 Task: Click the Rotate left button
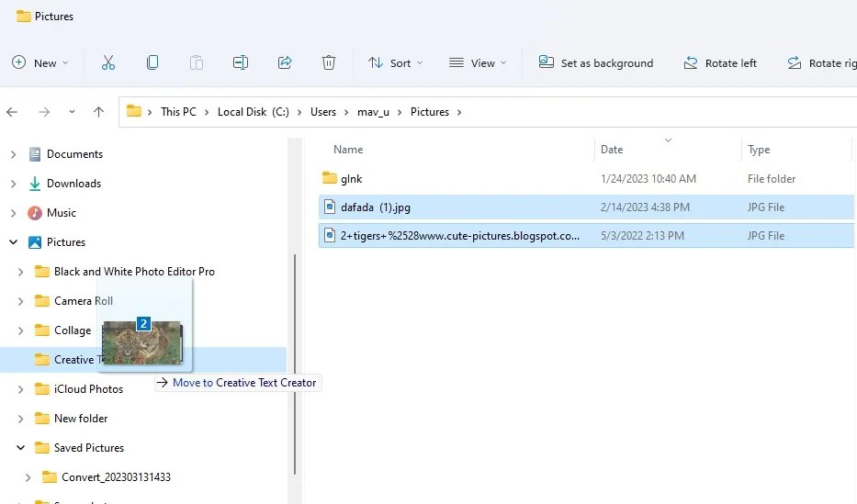click(x=720, y=62)
